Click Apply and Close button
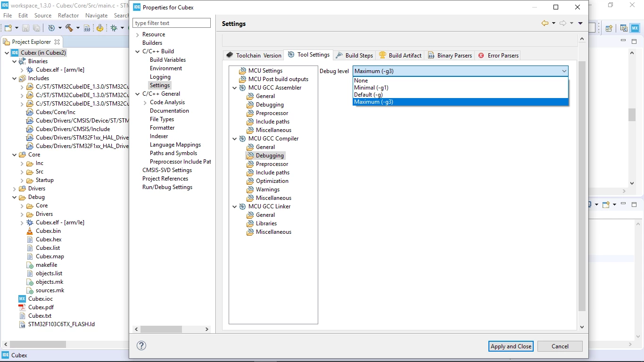Image resolution: width=644 pixels, height=362 pixels. (511, 346)
